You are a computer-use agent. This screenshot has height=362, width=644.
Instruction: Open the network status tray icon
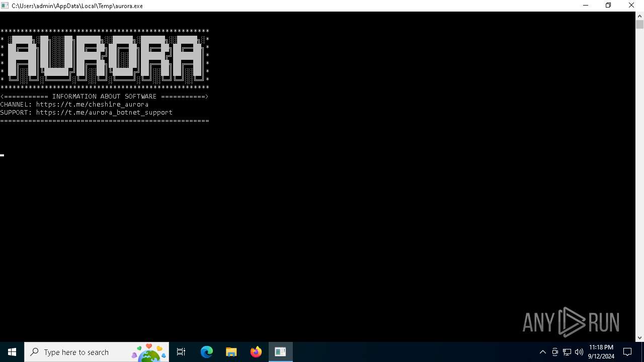coord(567,352)
